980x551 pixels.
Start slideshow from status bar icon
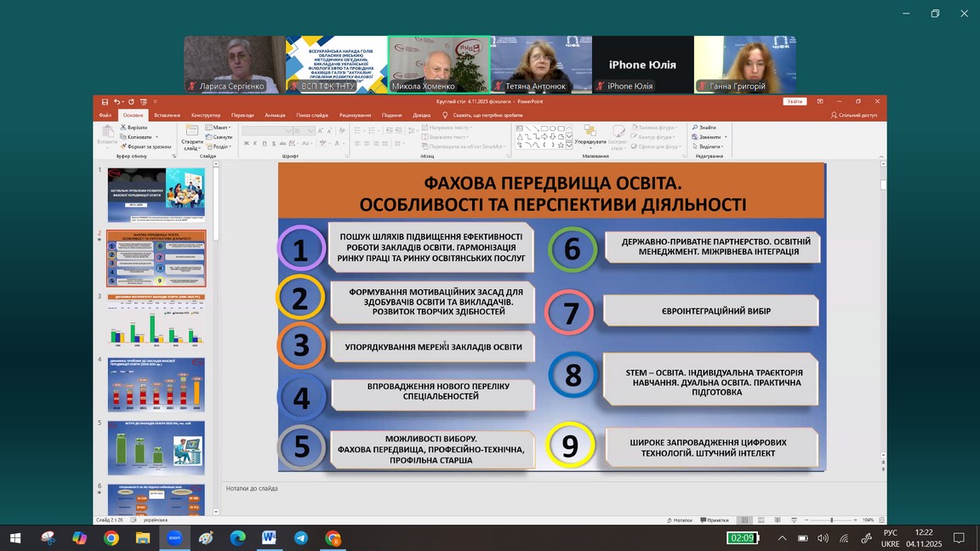point(793,520)
